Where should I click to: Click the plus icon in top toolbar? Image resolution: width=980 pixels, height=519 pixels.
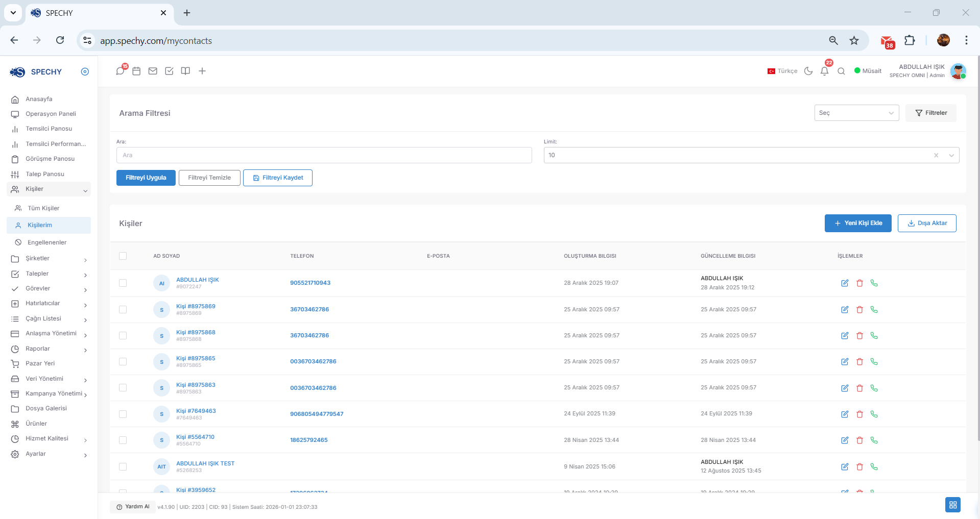coord(202,71)
